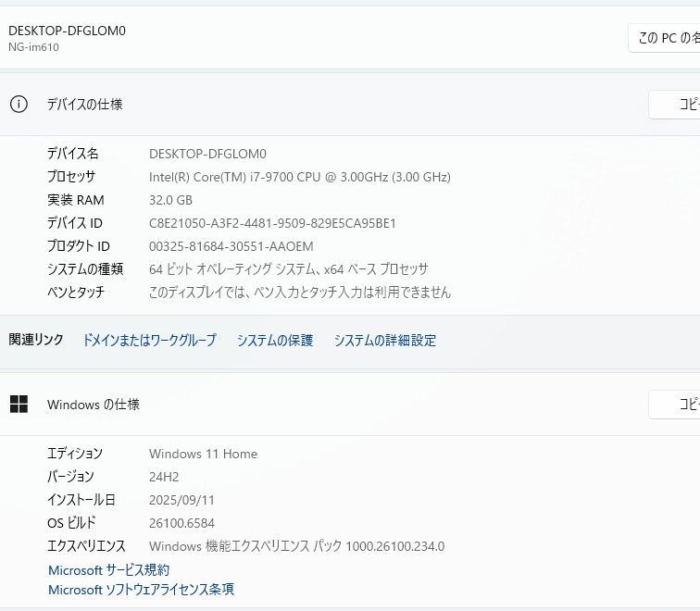Select the device ID C8E21050-A3F2-4481-9509-829E5CA95BE1
Screen dimensions: 700x611
point(272,223)
